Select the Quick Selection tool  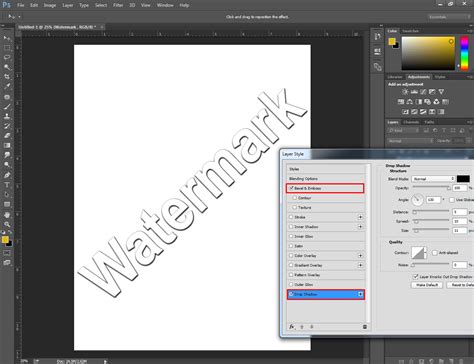point(7,67)
